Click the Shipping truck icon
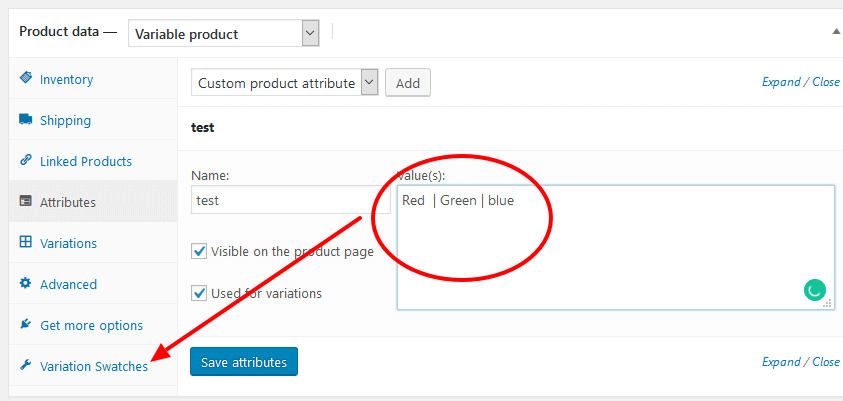Viewport: 843px width, 401px height. 25,120
